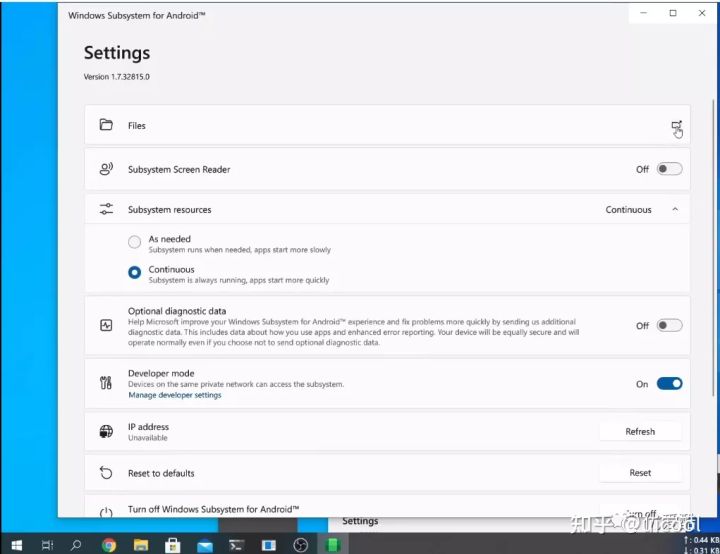Click the green Android subsystem taskbar icon
The height and width of the screenshot is (554, 720).
(x=332, y=545)
